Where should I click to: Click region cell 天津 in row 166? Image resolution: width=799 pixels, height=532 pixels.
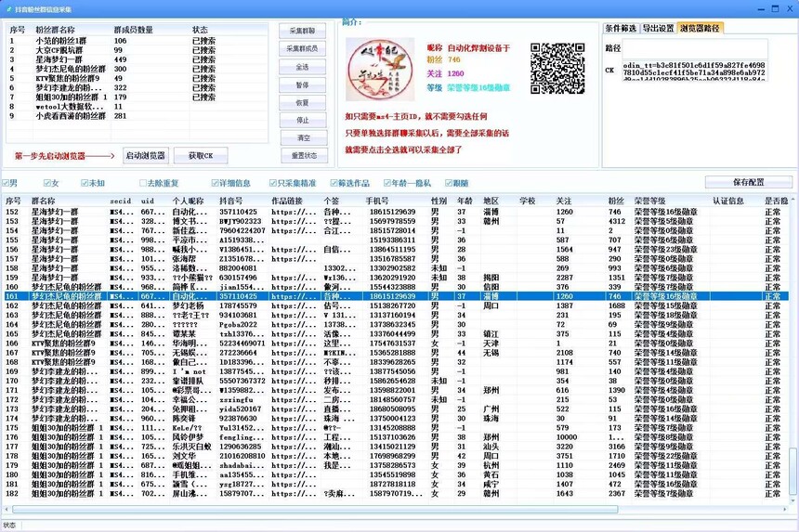(x=491, y=344)
